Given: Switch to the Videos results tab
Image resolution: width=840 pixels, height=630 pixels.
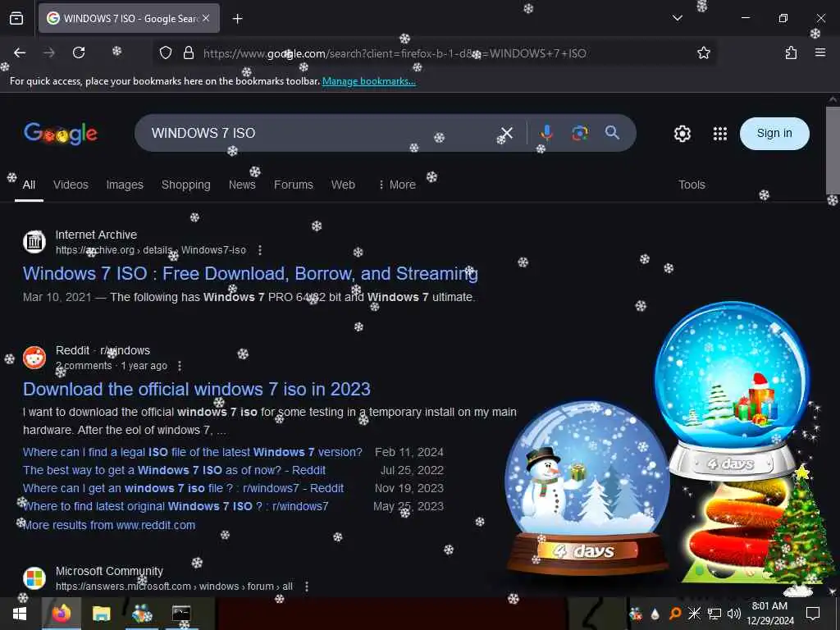Looking at the screenshot, I should click(x=71, y=185).
